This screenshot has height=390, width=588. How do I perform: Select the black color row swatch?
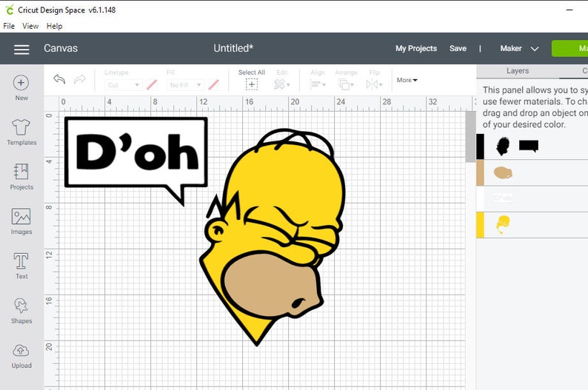point(480,147)
